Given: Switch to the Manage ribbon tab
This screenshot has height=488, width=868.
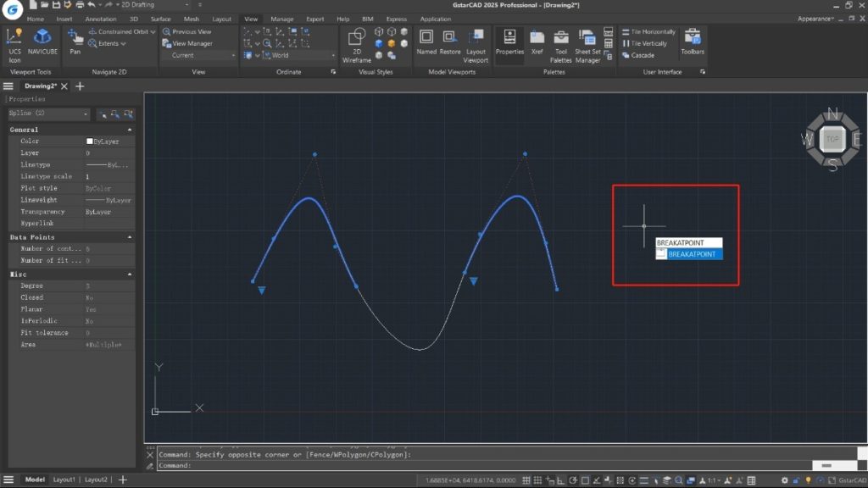Looking at the screenshot, I should [x=281, y=19].
